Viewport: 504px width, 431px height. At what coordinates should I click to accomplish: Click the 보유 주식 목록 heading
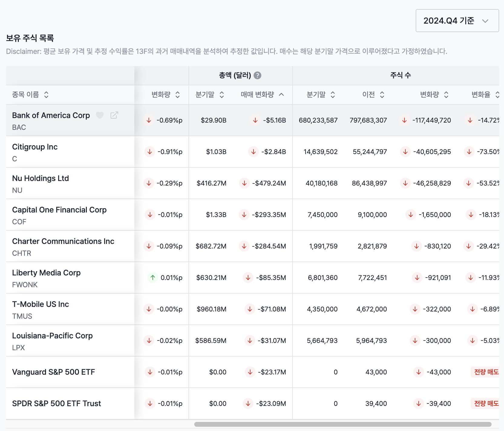[x=30, y=38]
